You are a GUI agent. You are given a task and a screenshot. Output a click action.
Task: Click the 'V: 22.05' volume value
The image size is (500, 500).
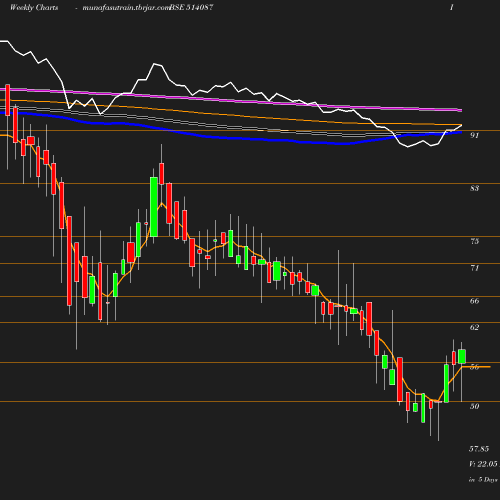click(483, 464)
